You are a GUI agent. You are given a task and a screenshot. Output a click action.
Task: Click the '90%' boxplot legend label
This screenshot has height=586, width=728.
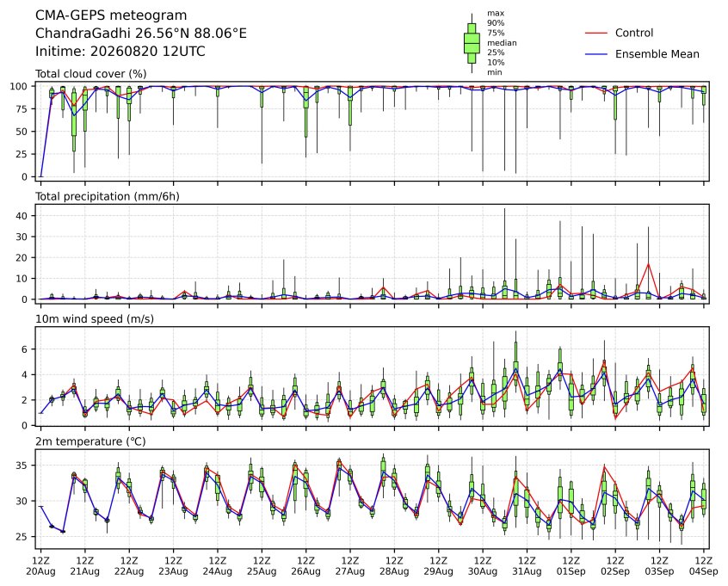pos(496,23)
